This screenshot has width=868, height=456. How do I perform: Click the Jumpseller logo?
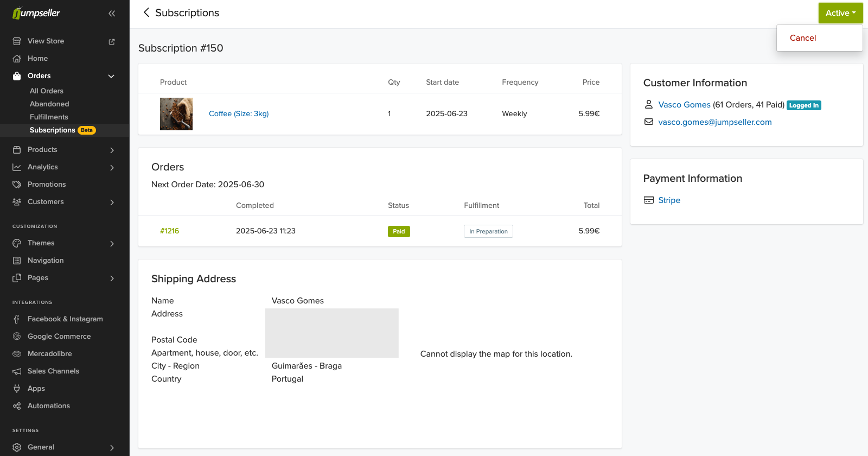coord(36,13)
